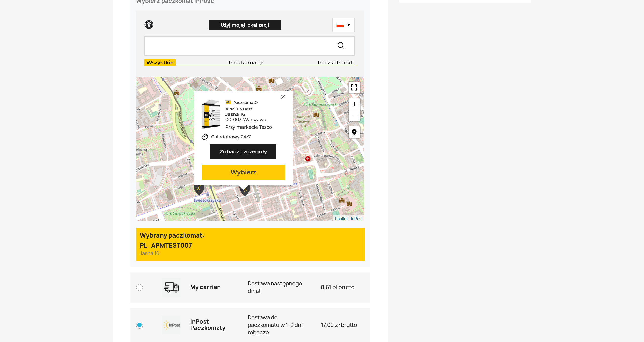Image resolution: width=644 pixels, height=342 pixels.
Task: Click the my-location pin map control
Action: (x=354, y=132)
